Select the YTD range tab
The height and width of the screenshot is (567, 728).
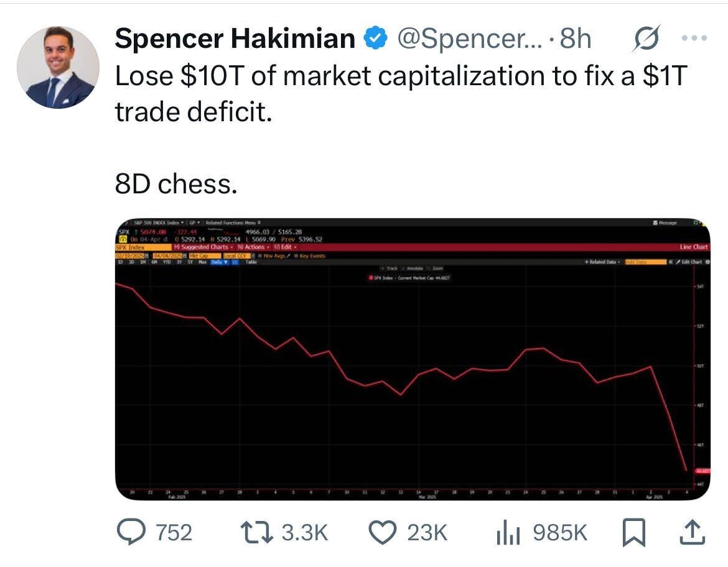(166, 262)
